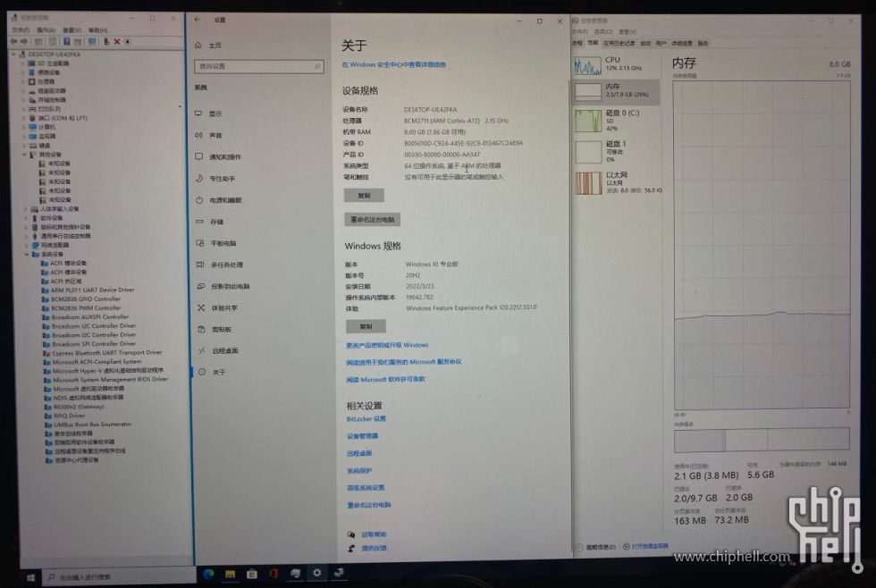Open File Explorer from the taskbar
Image resolution: width=876 pixels, height=588 pixels.
click(x=231, y=574)
